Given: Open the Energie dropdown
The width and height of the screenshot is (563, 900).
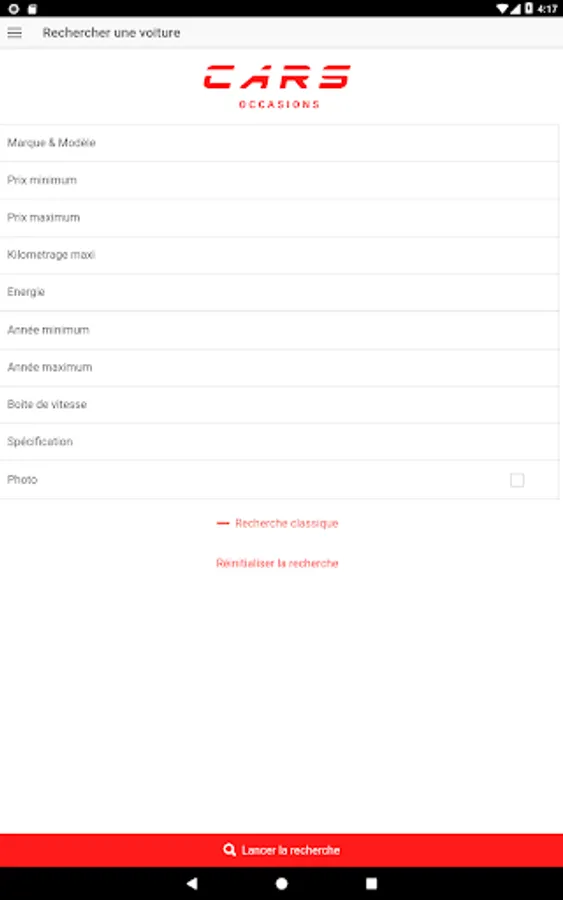Looking at the screenshot, I should click(x=279, y=292).
